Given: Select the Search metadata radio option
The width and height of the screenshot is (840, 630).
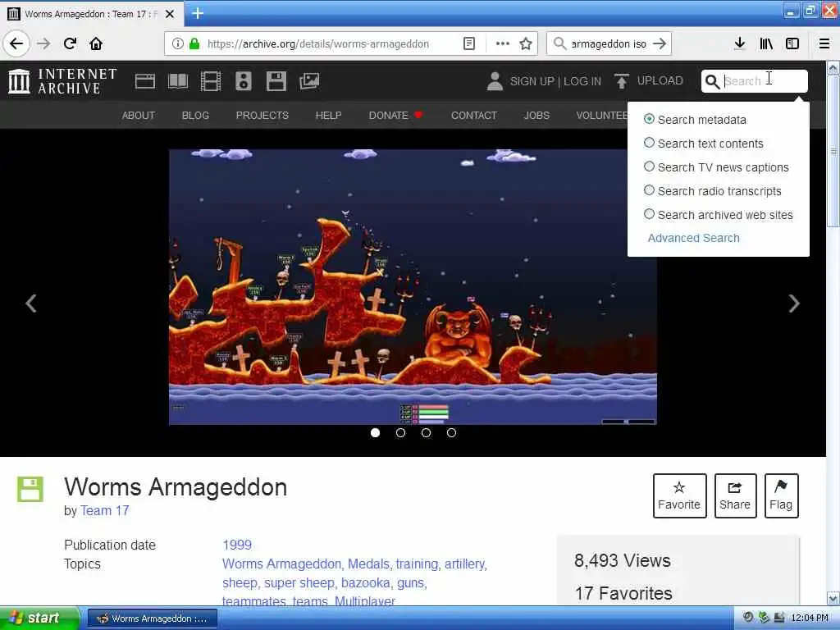Looking at the screenshot, I should (649, 119).
